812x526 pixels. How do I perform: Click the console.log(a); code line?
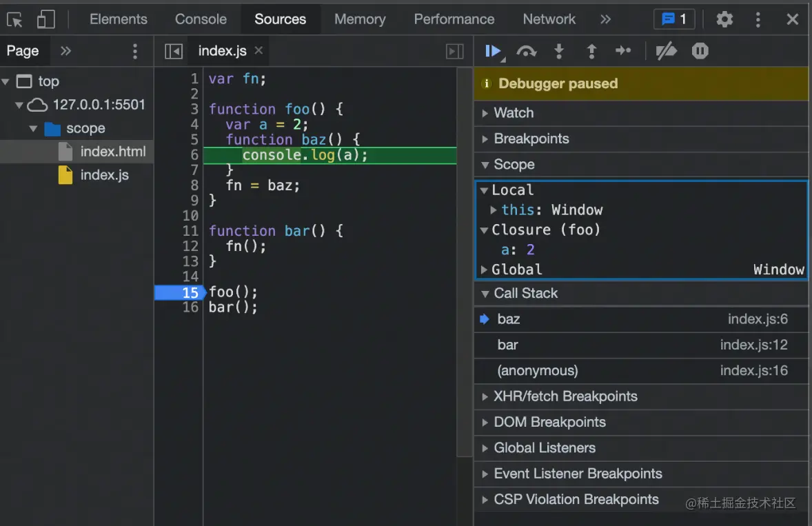point(305,155)
